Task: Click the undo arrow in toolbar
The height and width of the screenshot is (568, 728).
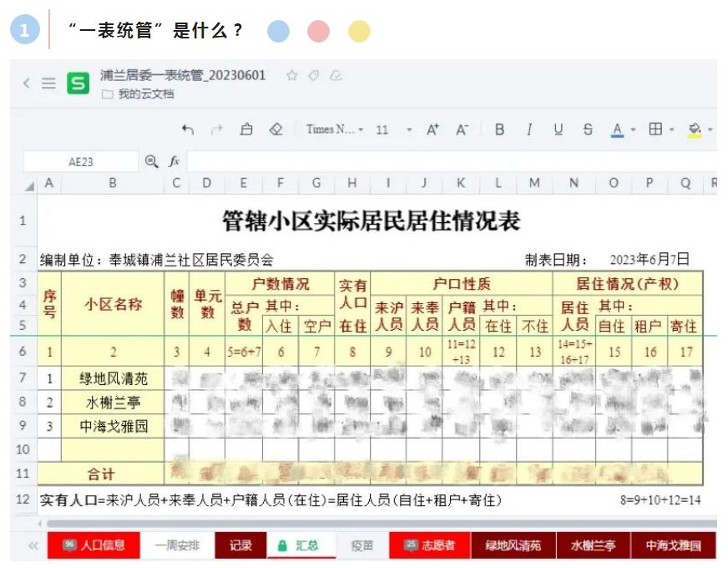Action: pos(188,129)
